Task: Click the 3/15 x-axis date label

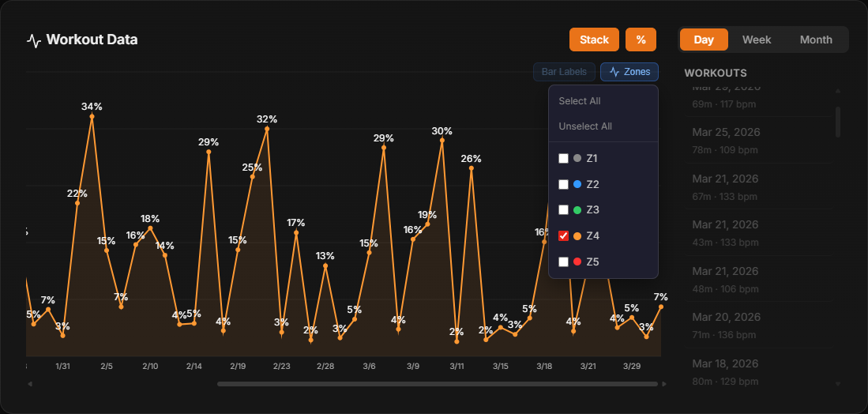Action: click(x=501, y=367)
